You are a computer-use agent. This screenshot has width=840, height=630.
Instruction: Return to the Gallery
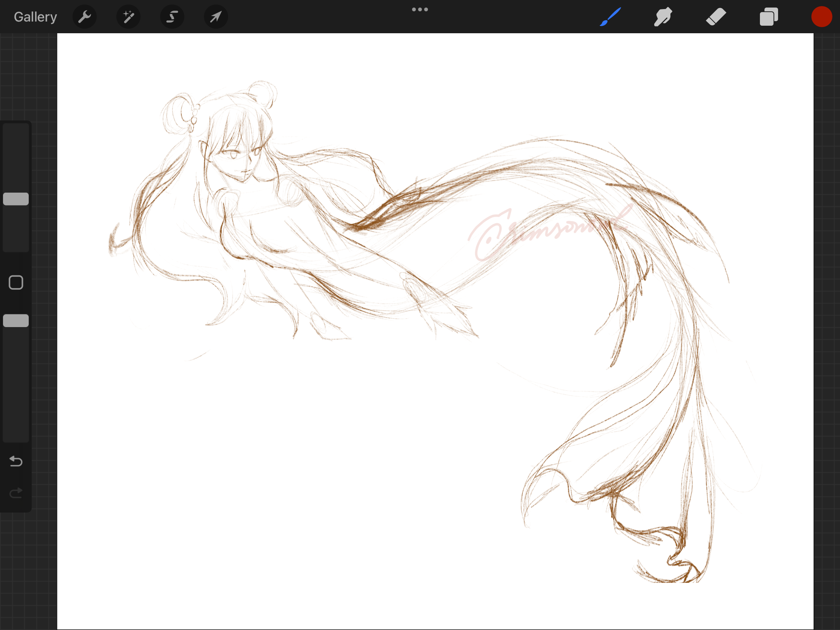coord(36,17)
